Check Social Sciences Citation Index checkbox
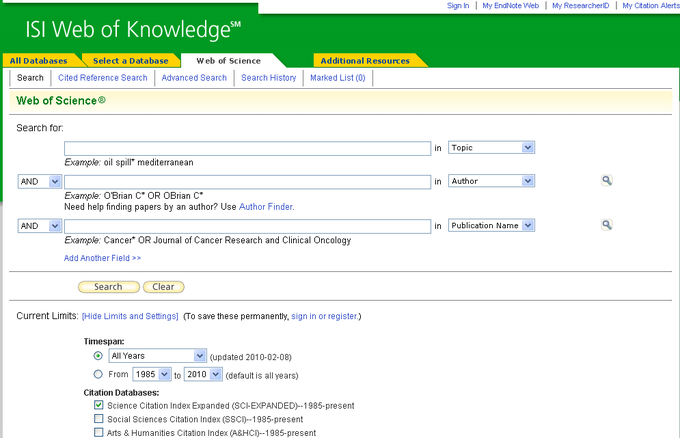Viewport: 680px width, 438px height. [98, 418]
